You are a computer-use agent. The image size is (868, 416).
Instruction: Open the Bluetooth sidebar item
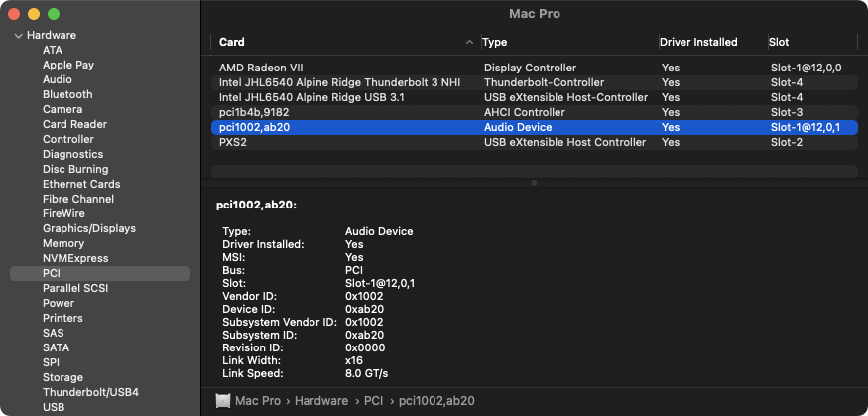point(67,94)
